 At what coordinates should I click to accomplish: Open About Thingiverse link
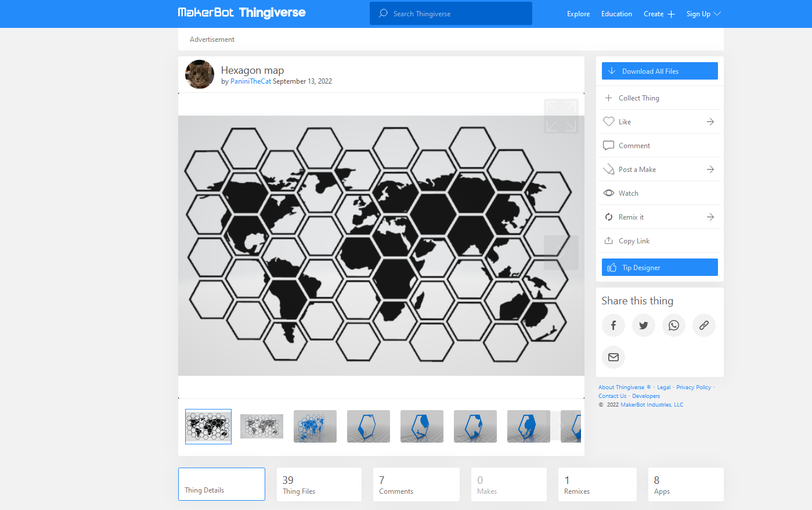click(625, 387)
